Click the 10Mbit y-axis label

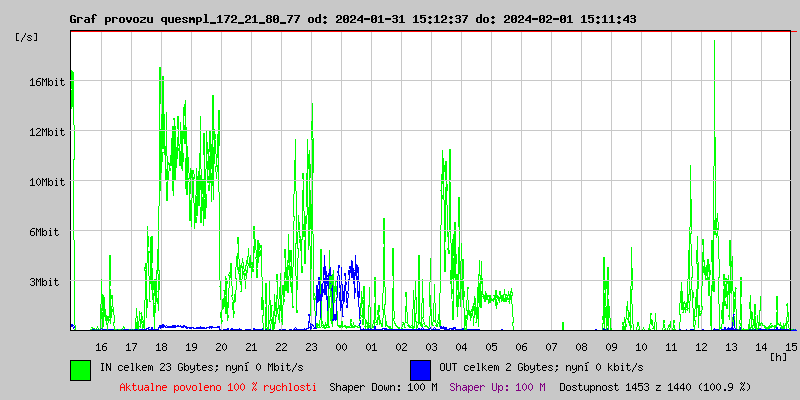47,182
